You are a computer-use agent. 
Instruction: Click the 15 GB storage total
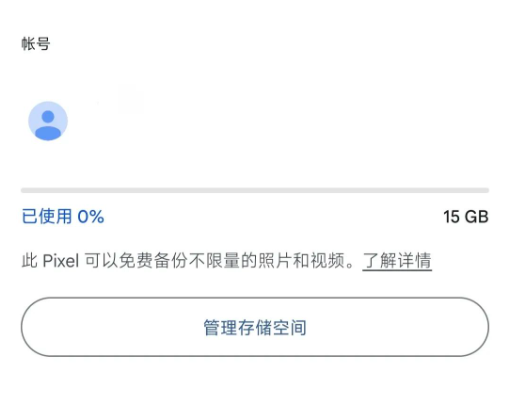[x=466, y=217]
